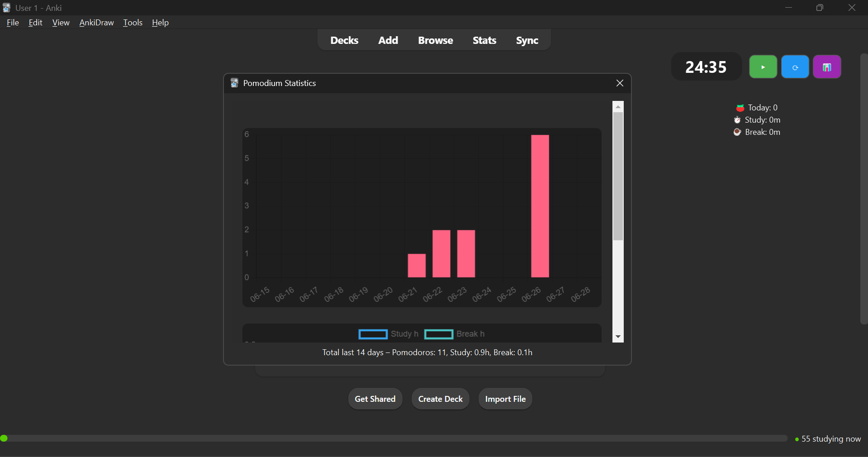Click the 06-26 pomodoro bar in chart
This screenshot has height=457, width=868.
click(540, 206)
